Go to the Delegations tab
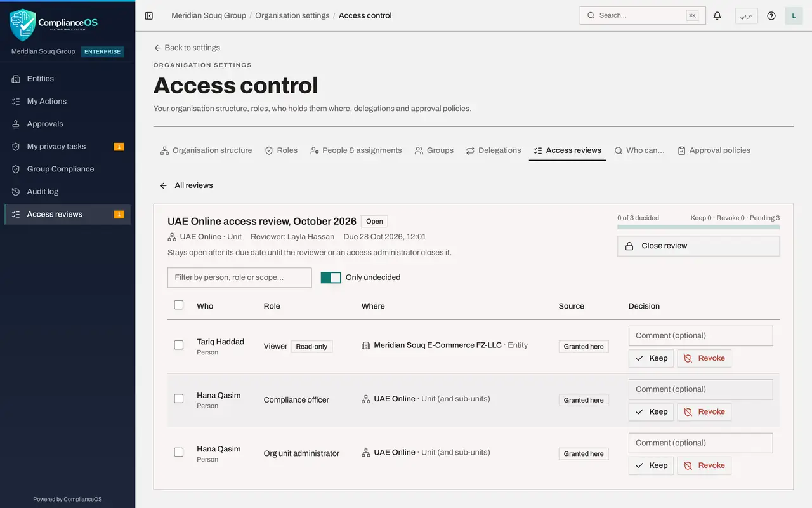Screen dimensions: 812x508 coord(494,150)
